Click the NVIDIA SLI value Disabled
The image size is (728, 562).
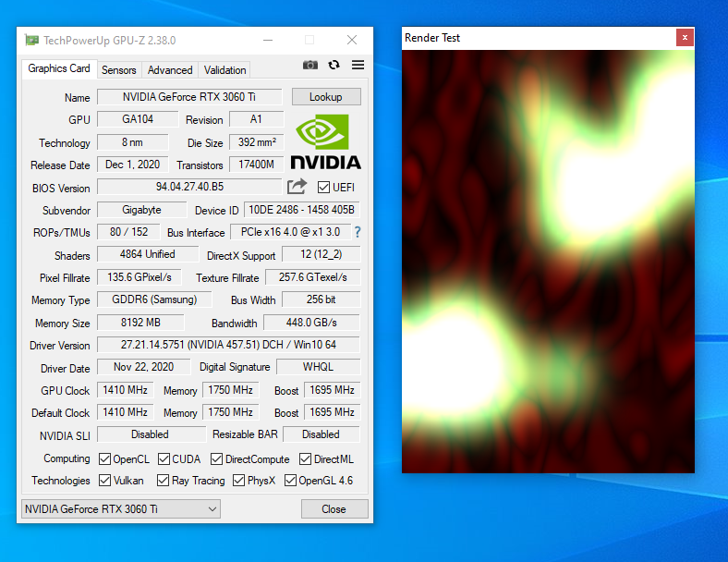pyautogui.click(x=152, y=434)
